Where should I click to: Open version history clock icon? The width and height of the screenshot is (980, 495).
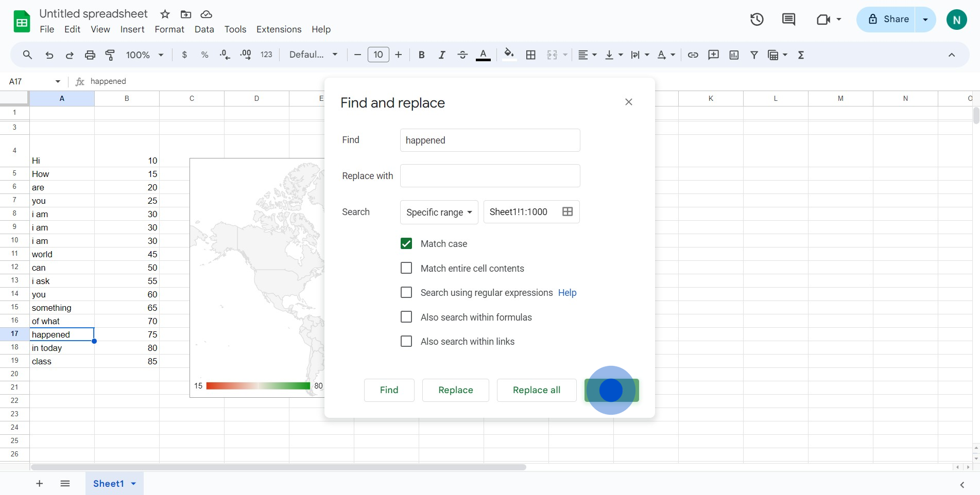click(757, 20)
